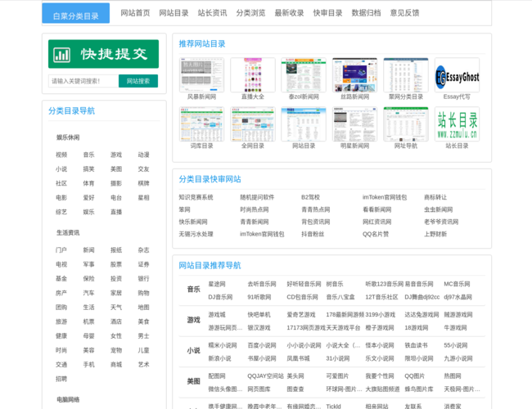This screenshot has height=409, width=532.
Task: Open the 爱奇艺游戏 link
Action: coord(301,315)
